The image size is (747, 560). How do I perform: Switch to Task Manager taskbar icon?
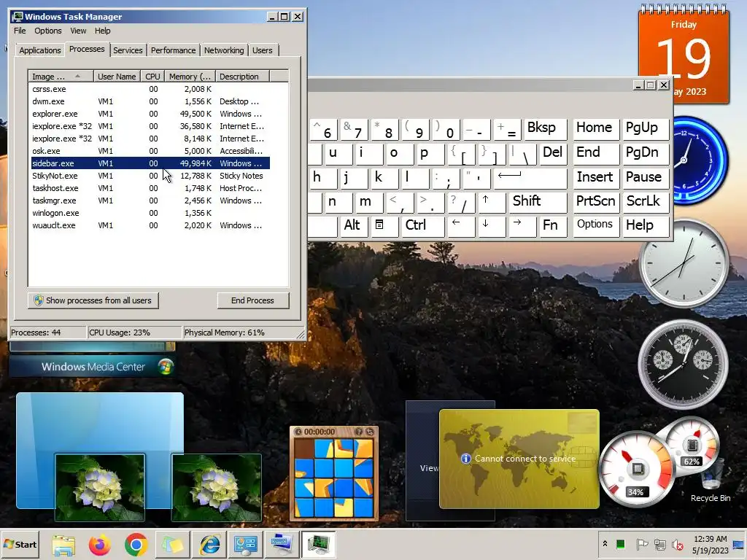click(318, 545)
